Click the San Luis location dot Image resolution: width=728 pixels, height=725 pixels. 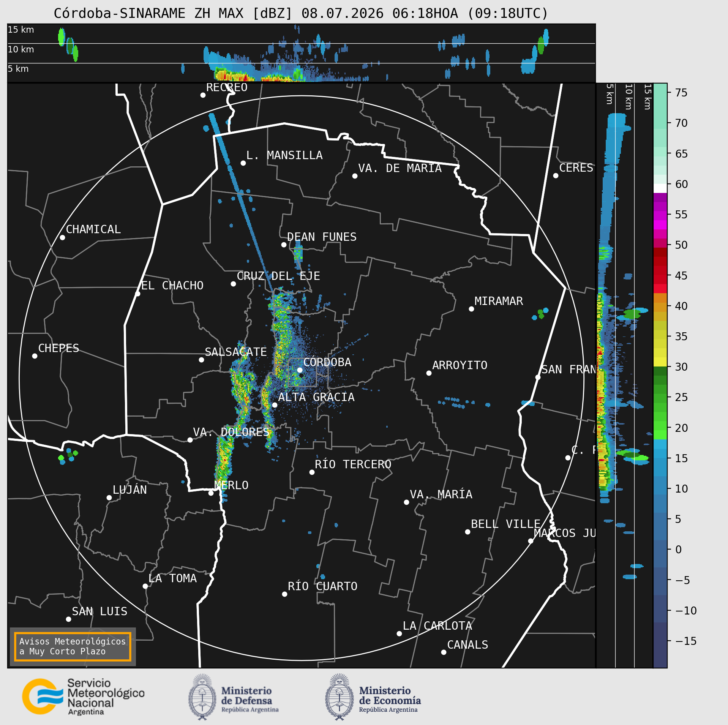68,619
